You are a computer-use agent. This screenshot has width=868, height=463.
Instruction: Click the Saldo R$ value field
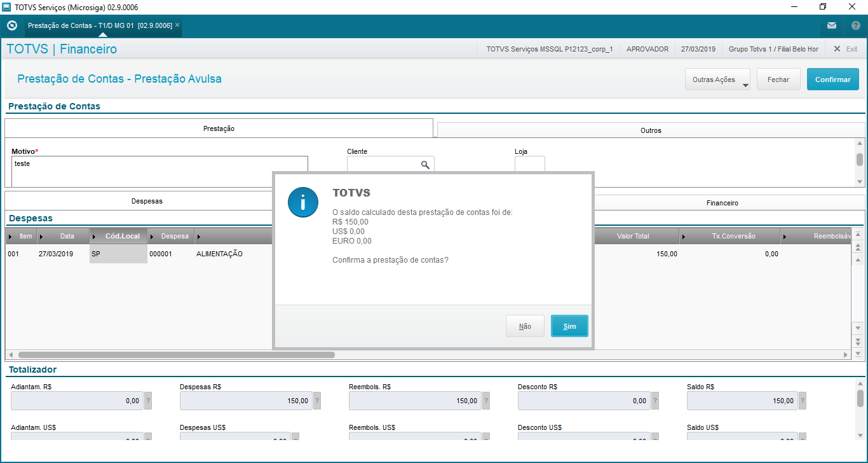(x=742, y=401)
